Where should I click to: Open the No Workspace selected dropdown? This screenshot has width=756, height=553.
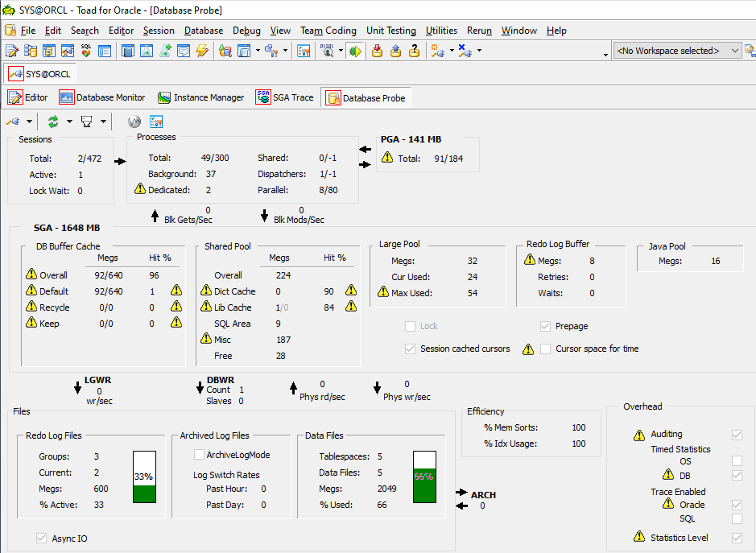click(x=677, y=51)
